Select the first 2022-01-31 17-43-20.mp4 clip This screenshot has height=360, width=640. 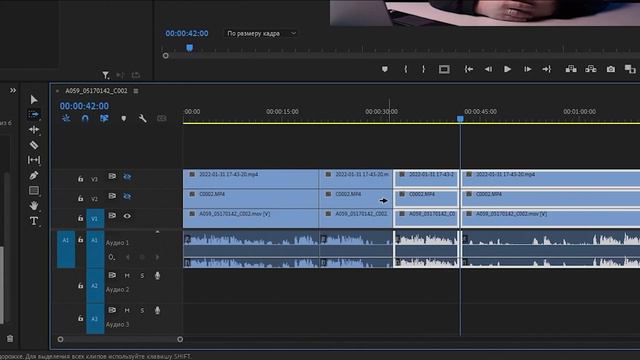click(x=251, y=179)
